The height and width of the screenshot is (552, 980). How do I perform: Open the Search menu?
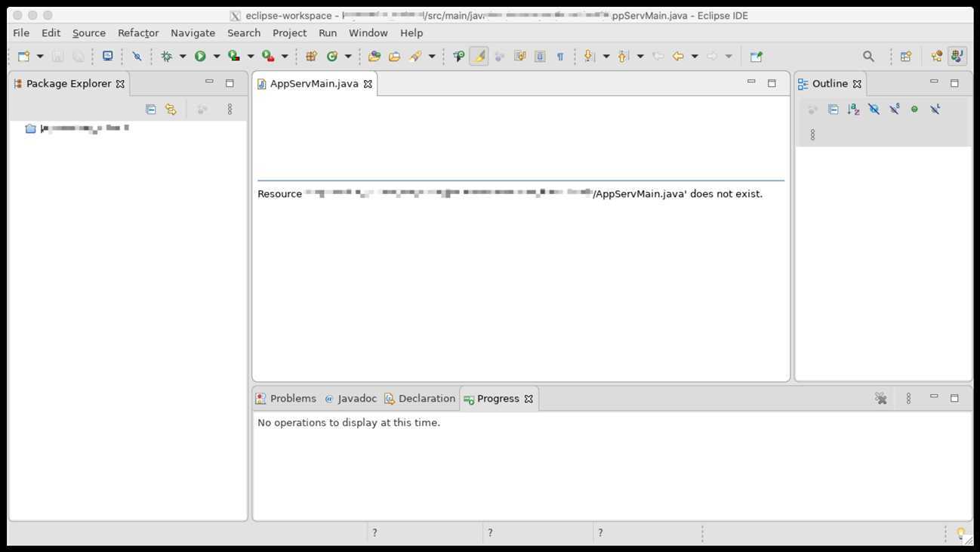pos(244,33)
